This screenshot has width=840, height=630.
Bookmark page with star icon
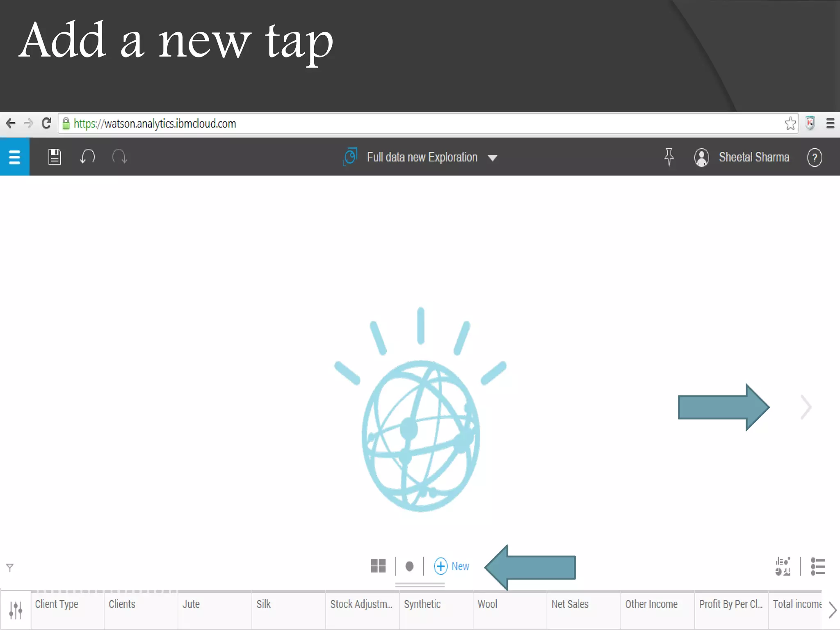(x=790, y=123)
